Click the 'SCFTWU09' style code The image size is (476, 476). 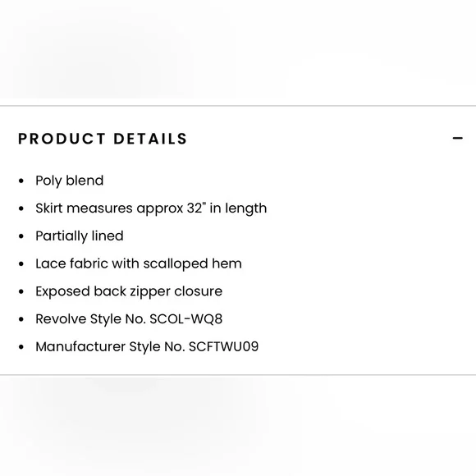(224, 346)
